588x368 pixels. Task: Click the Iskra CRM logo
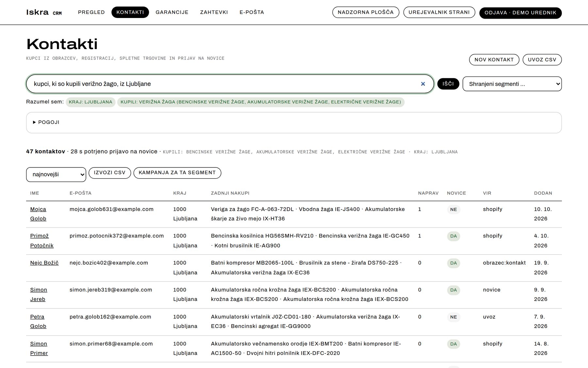pos(44,12)
